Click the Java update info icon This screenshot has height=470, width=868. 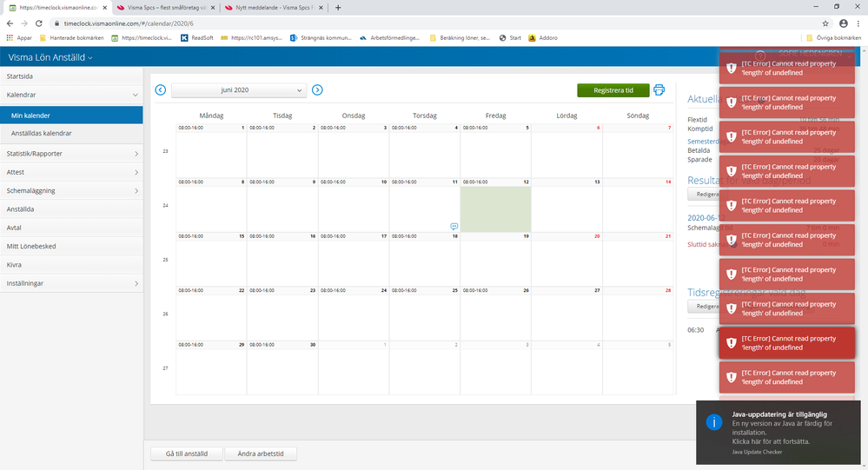pyautogui.click(x=714, y=422)
